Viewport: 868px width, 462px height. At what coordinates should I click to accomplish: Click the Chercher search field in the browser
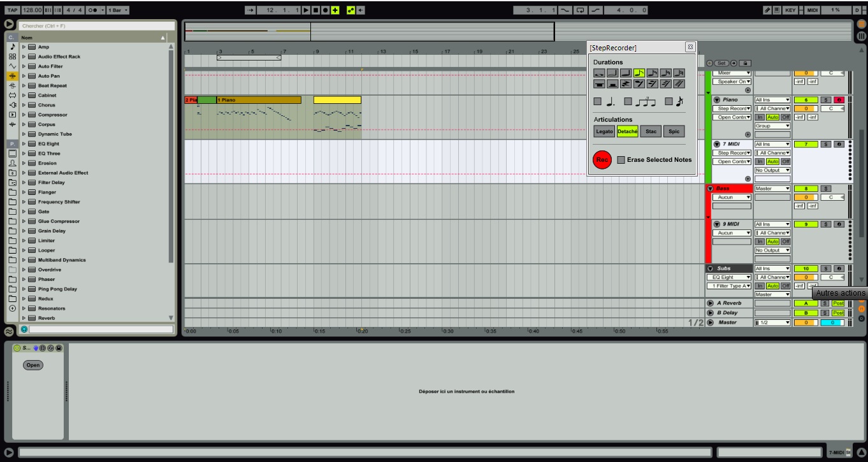[x=96, y=26]
